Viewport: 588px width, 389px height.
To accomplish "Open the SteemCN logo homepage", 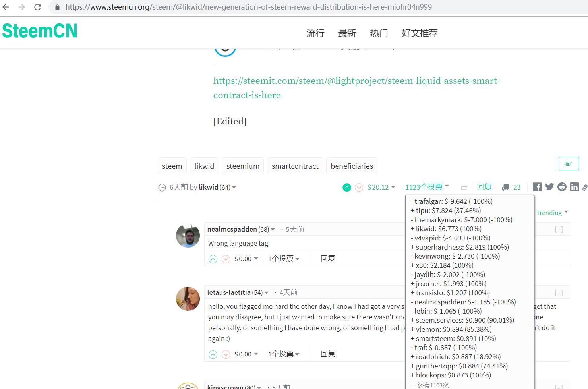I will [40, 31].
